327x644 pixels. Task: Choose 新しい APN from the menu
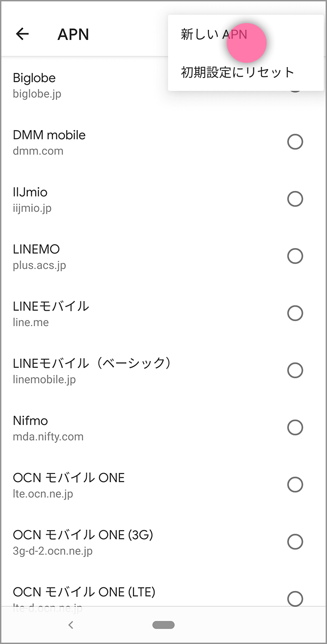(x=214, y=34)
